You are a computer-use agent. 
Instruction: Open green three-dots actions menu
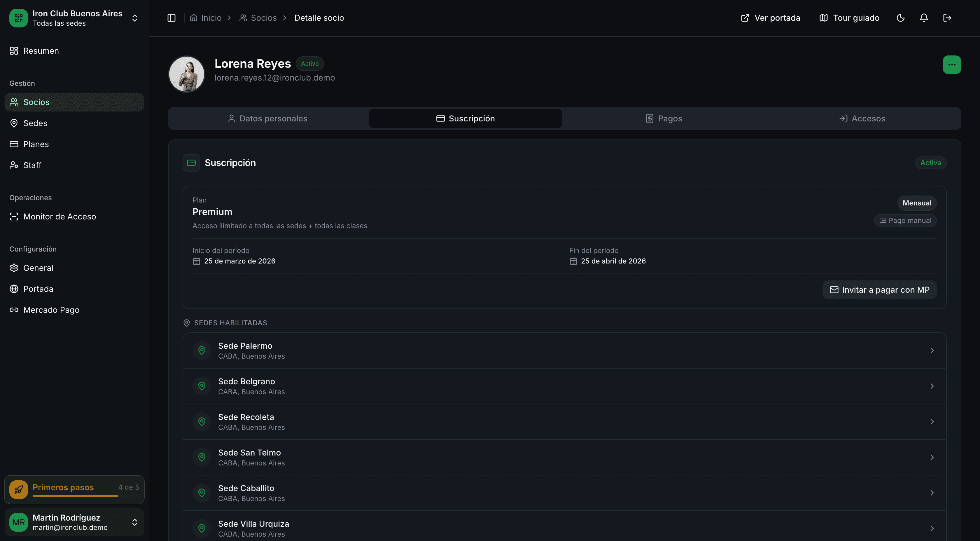click(951, 65)
